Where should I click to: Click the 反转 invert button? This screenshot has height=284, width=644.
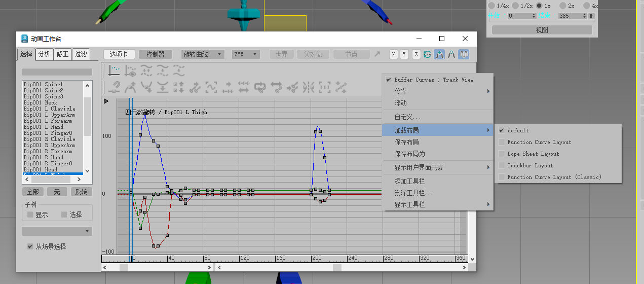tap(81, 192)
